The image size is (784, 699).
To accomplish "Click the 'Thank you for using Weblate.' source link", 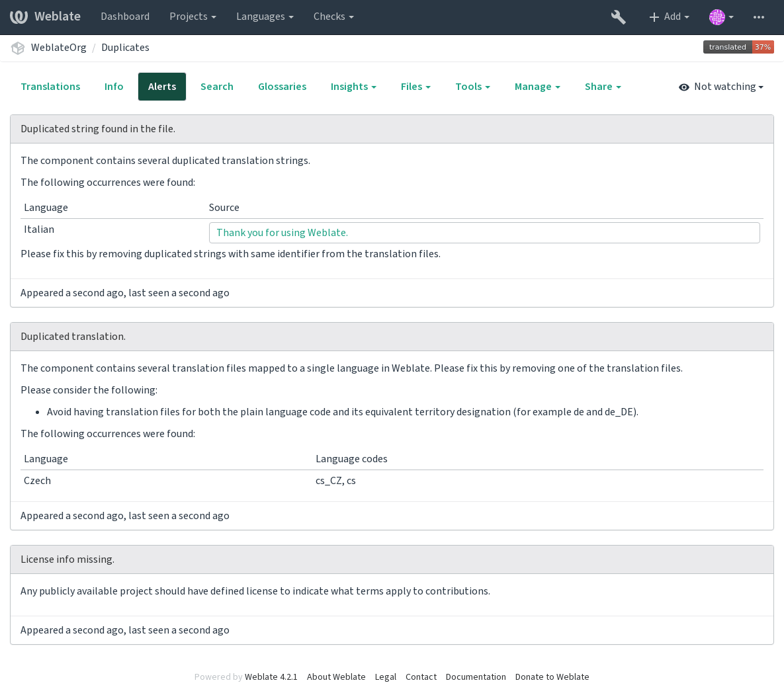I will coord(282,233).
